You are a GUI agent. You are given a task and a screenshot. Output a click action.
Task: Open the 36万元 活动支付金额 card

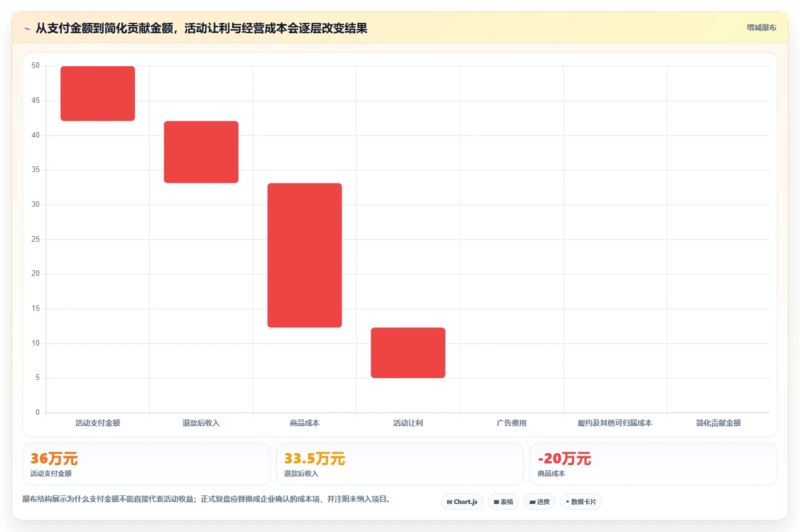146,464
